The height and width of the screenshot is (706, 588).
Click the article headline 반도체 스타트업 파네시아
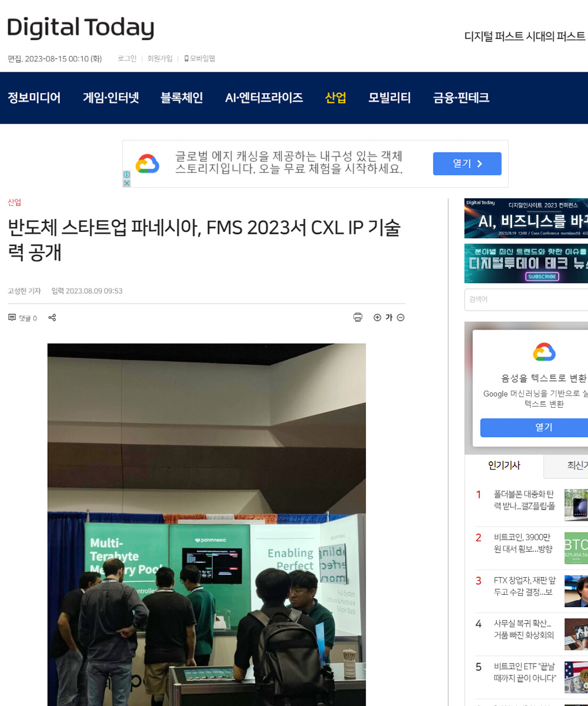click(204, 239)
